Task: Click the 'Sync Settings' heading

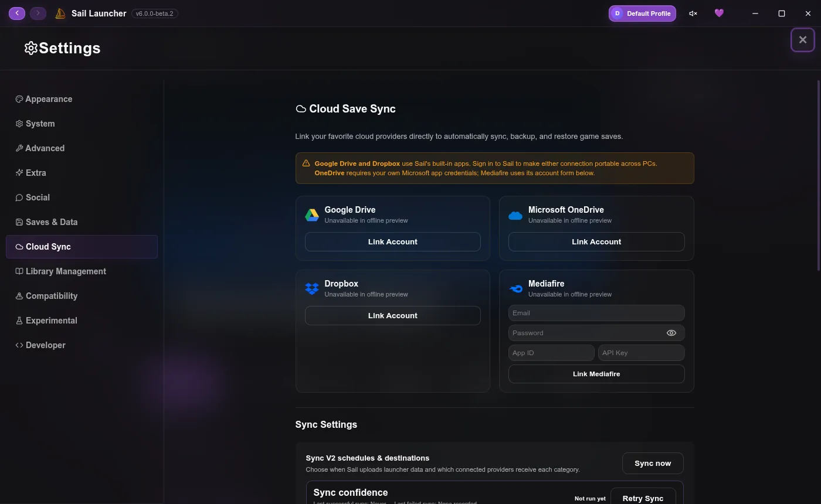Action: click(326, 424)
